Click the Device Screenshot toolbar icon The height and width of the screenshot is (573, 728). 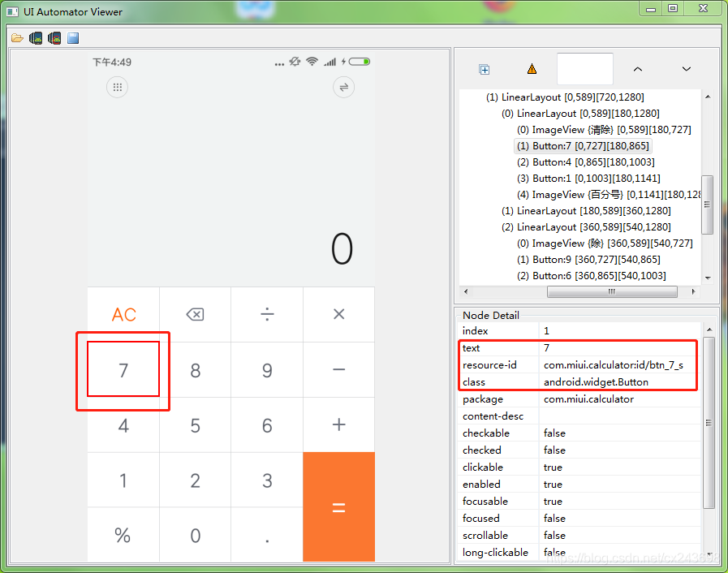click(36, 38)
